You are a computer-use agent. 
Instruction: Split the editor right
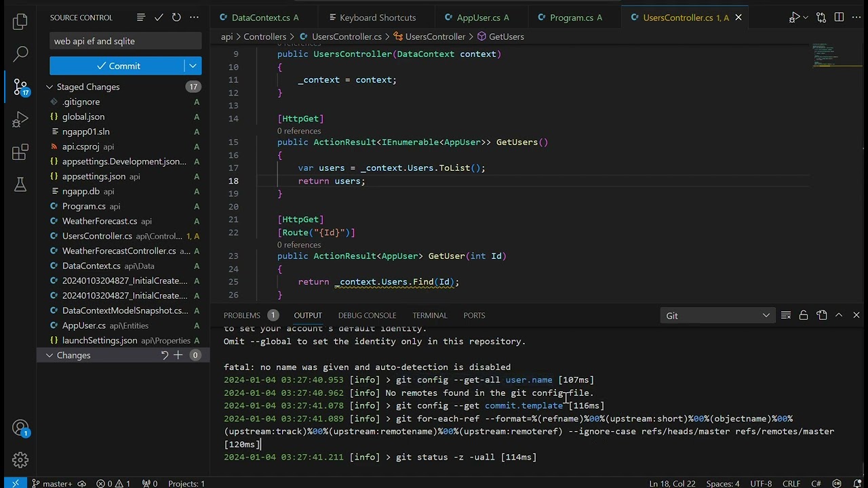point(839,18)
